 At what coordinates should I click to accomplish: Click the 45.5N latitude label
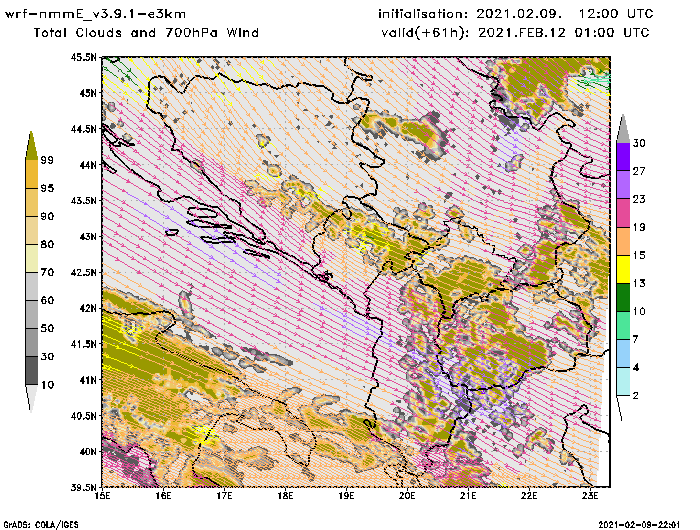83,57
